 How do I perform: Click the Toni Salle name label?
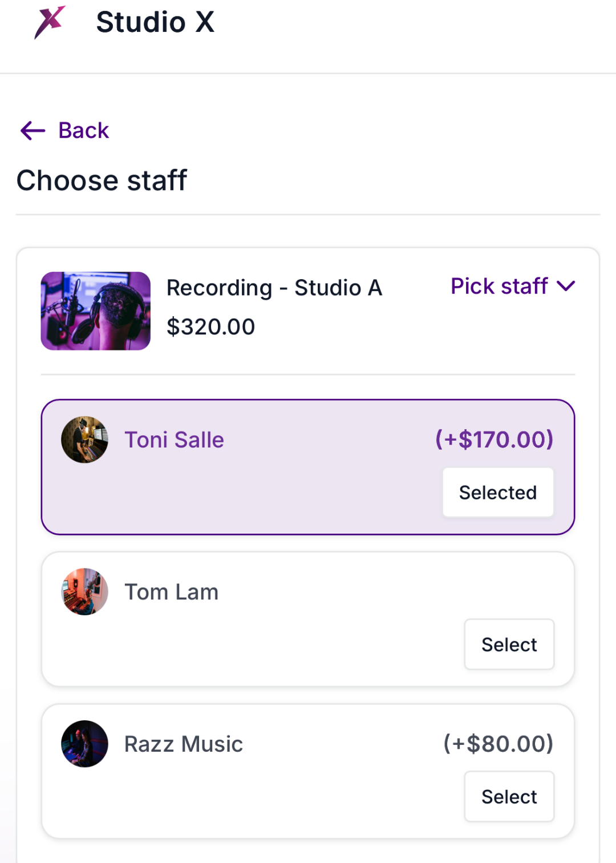[174, 440]
